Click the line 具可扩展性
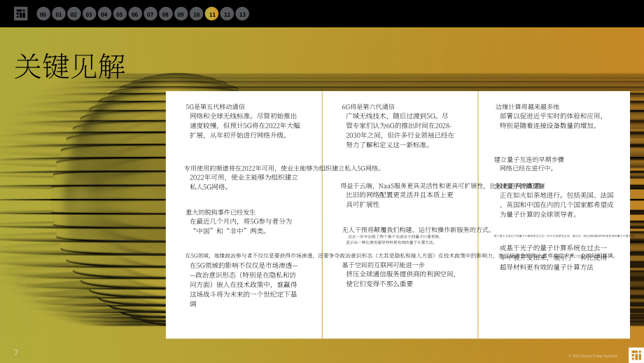This screenshot has height=363, width=644. (x=363, y=205)
